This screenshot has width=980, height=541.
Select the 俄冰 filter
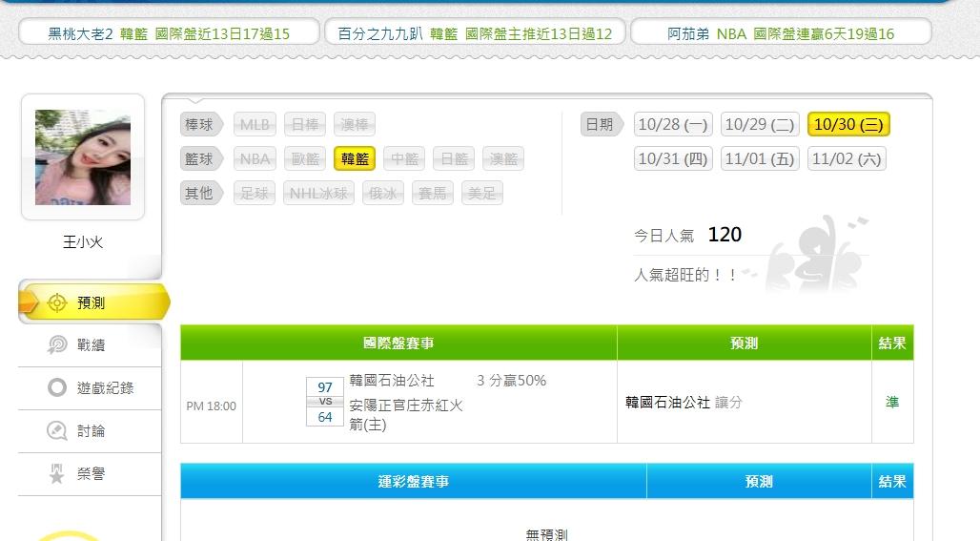[383, 194]
